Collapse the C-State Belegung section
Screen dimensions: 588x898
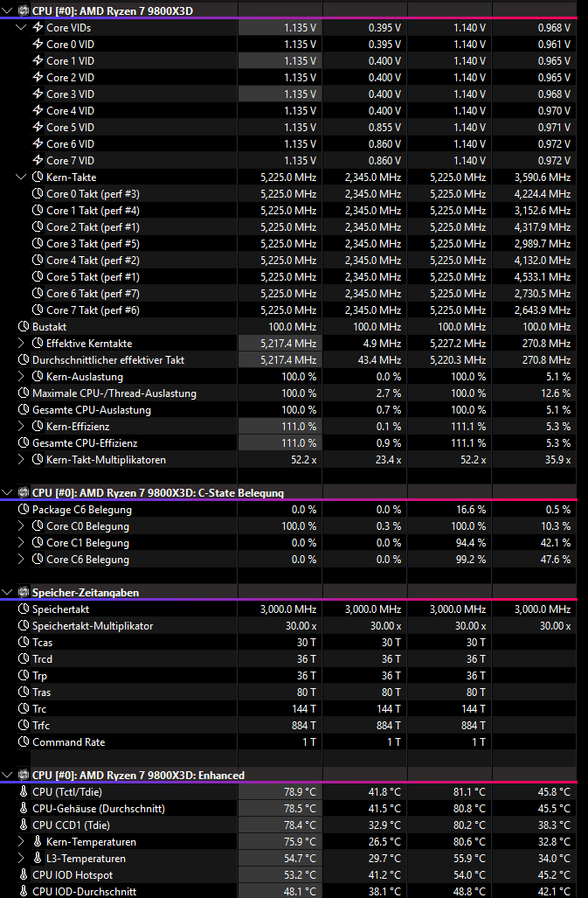pyautogui.click(x=8, y=492)
